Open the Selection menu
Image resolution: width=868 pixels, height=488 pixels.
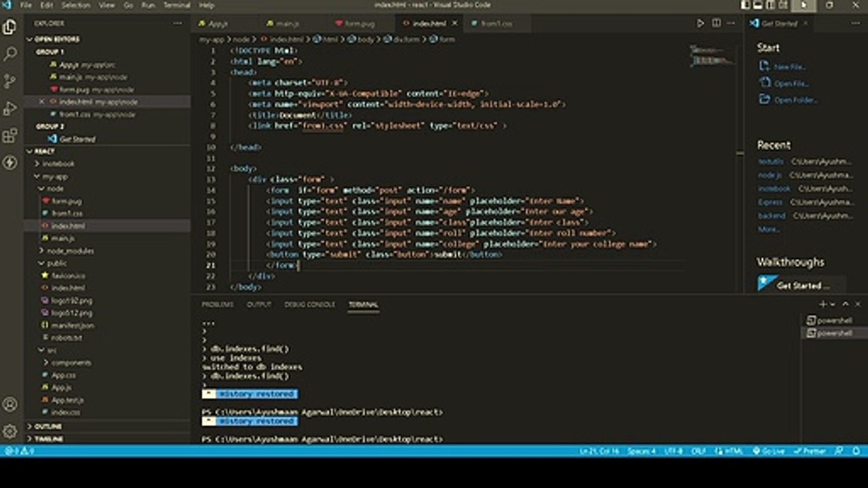75,5
